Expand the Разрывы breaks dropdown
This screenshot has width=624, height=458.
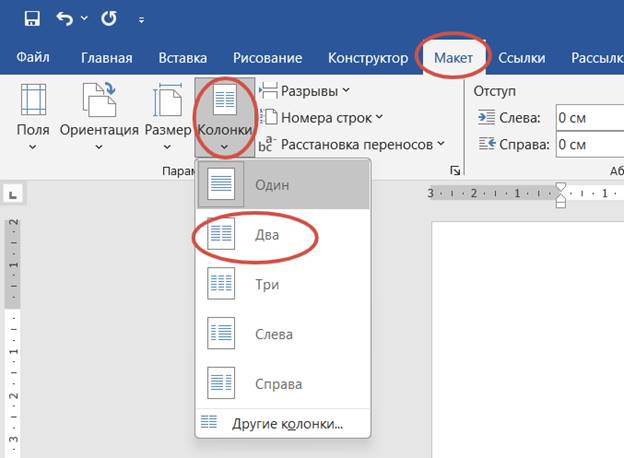pyautogui.click(x=304, y=91)
